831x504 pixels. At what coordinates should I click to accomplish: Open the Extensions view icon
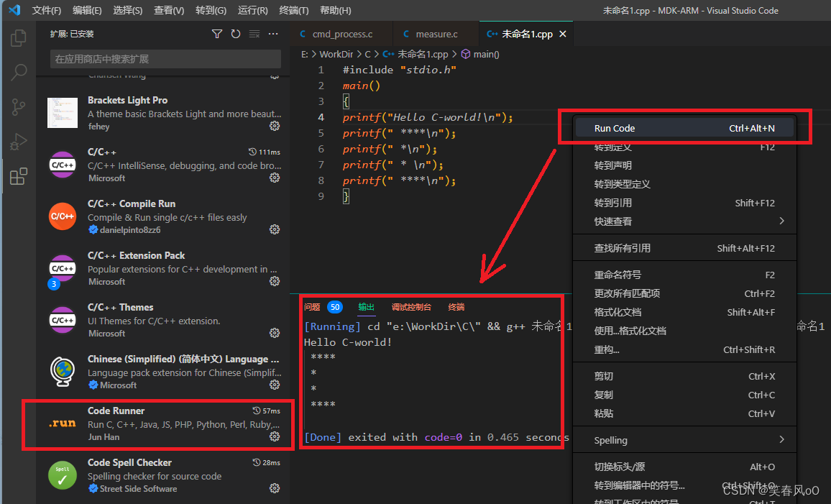(x=19, y=176)
